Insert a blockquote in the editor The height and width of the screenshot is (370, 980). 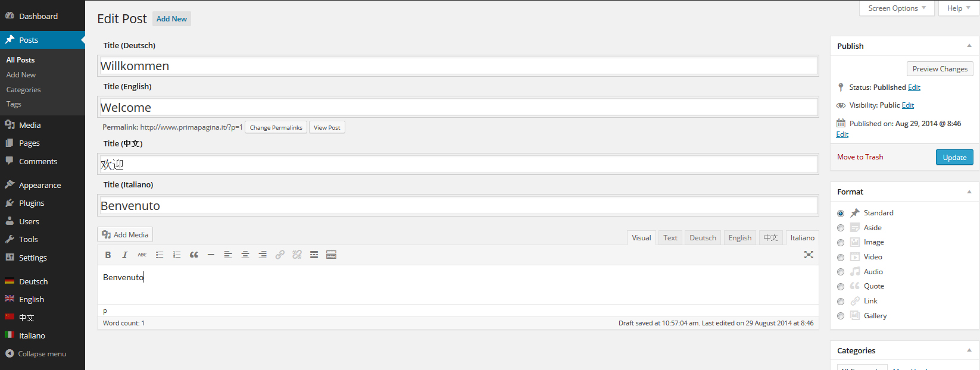click(x=193, y=255)
